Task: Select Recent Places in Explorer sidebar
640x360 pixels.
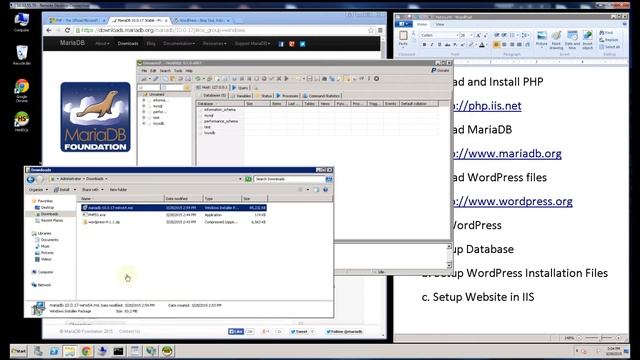Action: [x=49, y=220]
